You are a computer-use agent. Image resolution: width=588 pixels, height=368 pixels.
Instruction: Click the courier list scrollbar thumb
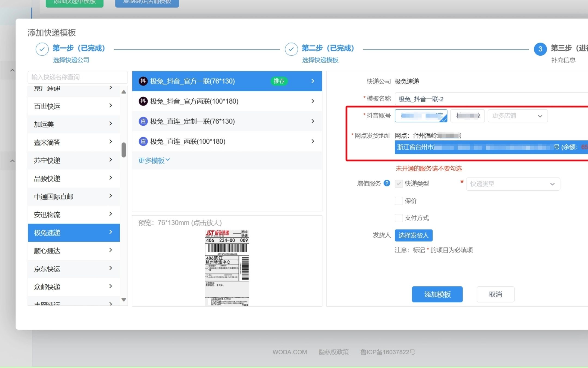[124, 150]
